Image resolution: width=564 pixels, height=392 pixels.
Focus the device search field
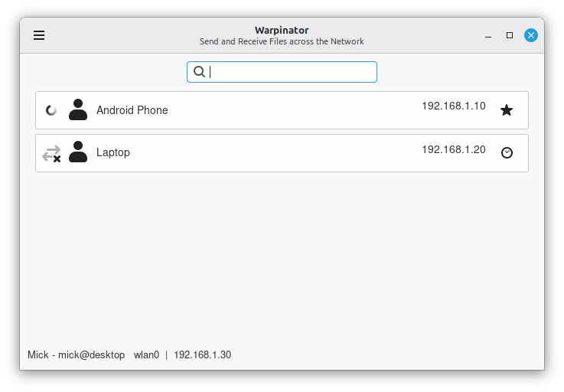pyautogui.click(x=282, y=72)
